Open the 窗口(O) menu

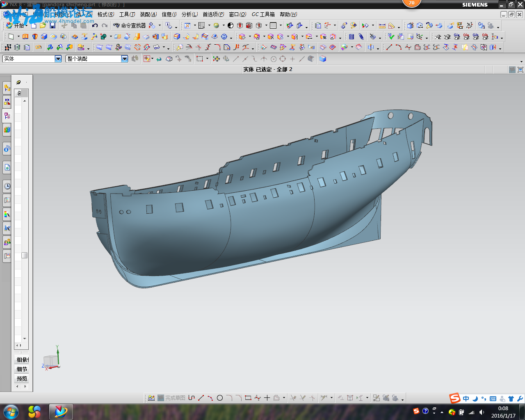click(x=237, y=14)
